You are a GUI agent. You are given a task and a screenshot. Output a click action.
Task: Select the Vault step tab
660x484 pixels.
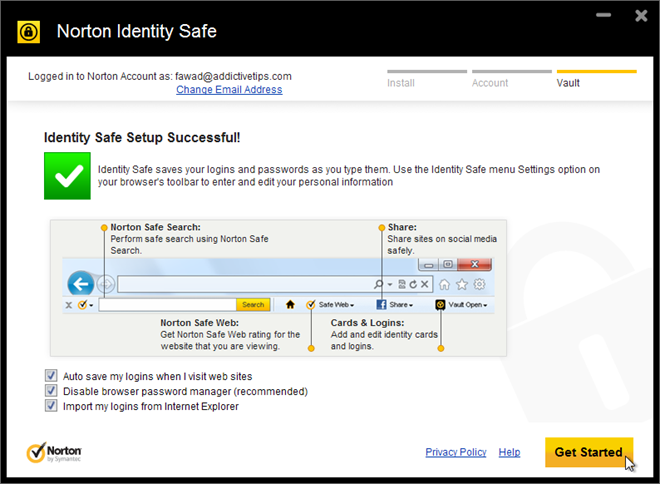[596, 79]
